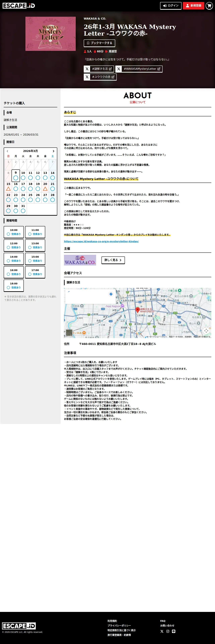Click the footer ESCAPE.ID logo
The image size is (215, 644).
[19, 626]
